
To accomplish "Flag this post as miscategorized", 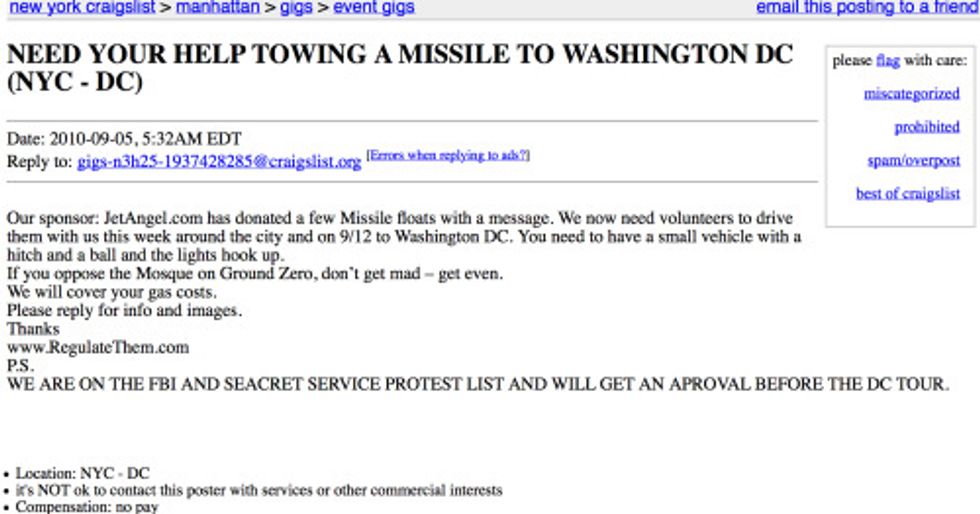I will pyautogui.click(x=911, y=94).
